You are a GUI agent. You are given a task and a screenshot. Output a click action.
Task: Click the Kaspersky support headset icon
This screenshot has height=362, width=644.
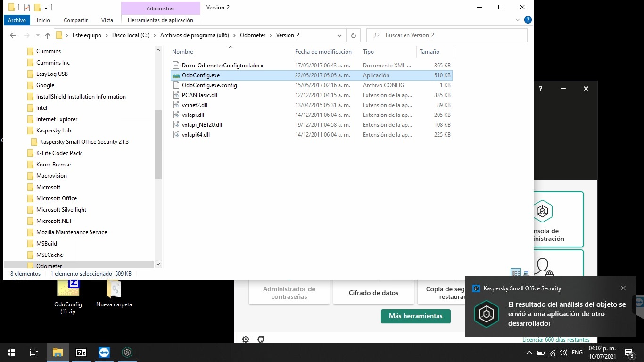261,339
